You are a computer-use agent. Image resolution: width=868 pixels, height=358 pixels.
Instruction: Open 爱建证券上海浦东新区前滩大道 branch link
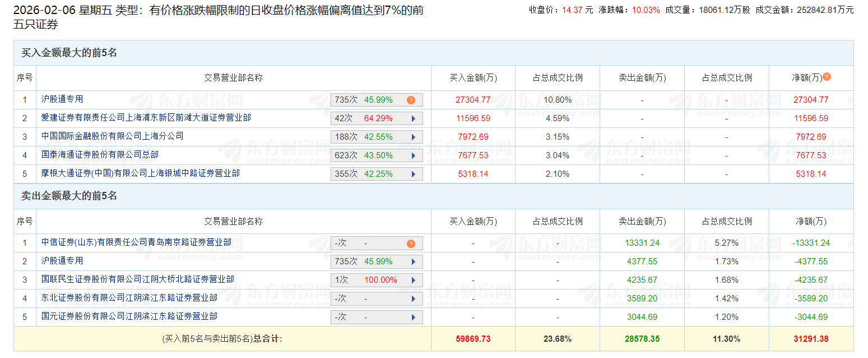coord(146,118)
